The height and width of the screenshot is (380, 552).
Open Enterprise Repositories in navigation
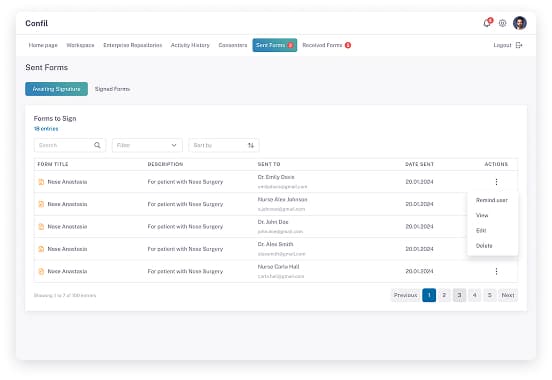click(132, 45)
